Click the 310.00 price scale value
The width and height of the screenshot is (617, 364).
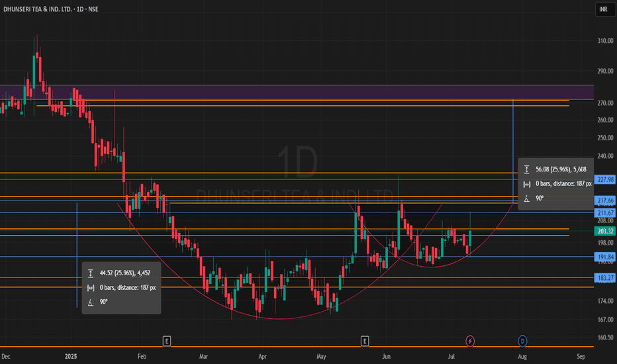pyautogui.click(x=605, y=40)
